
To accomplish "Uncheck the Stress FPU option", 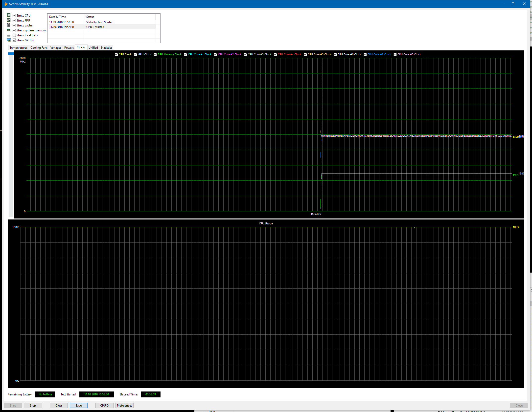I will pos(14,21).
